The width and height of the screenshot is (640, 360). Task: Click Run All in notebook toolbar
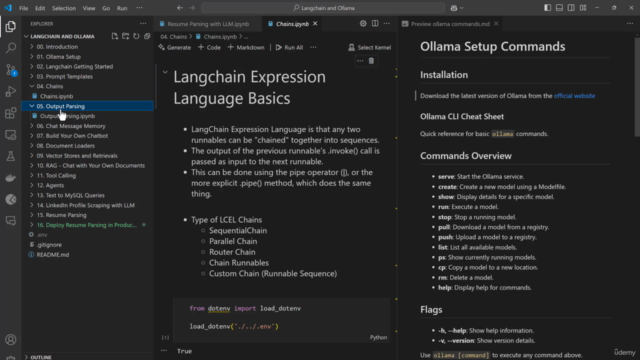289,47
